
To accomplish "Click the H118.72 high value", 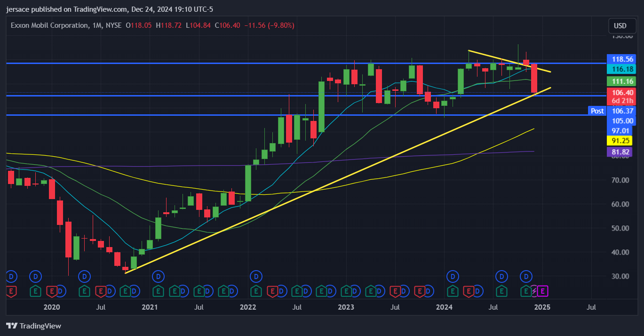I will [x=169, y=25].
